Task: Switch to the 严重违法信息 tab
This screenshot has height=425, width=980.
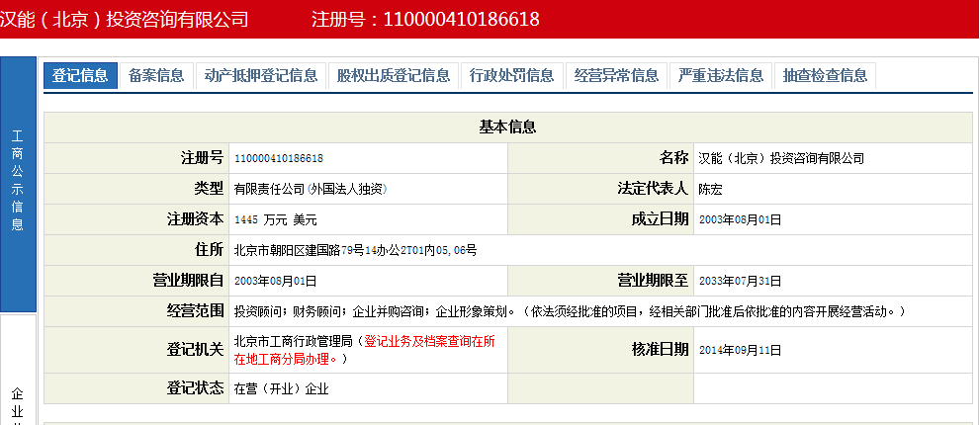Action: coord(722,76)
